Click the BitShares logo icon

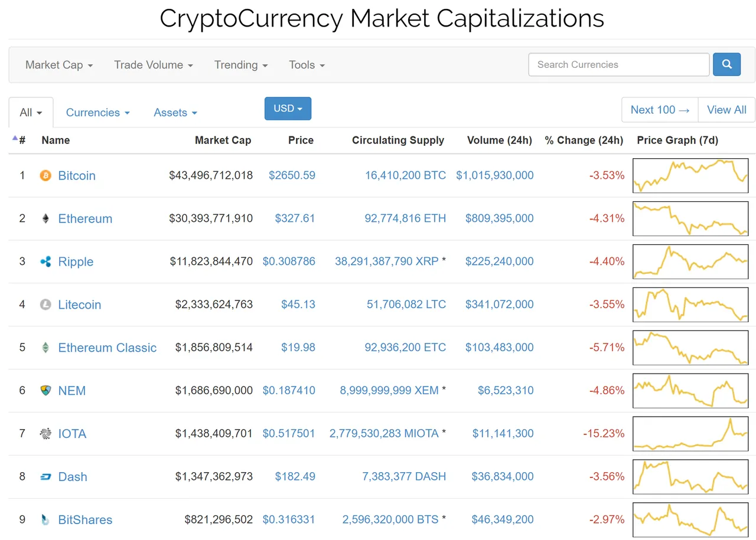click(45, 520)
